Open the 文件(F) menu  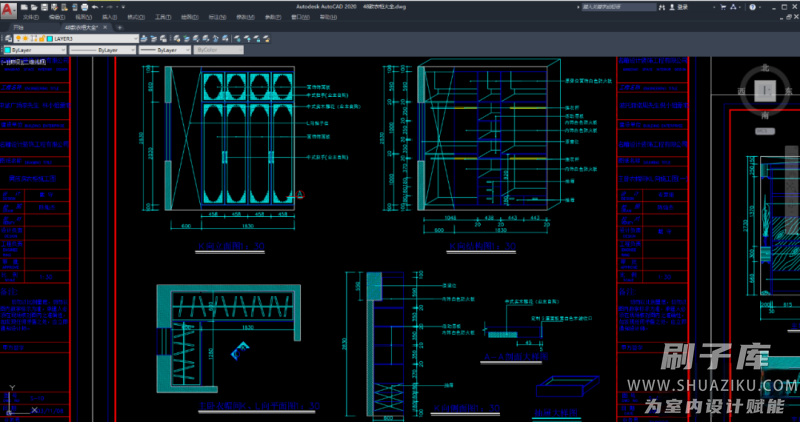[x=31, y=17]
